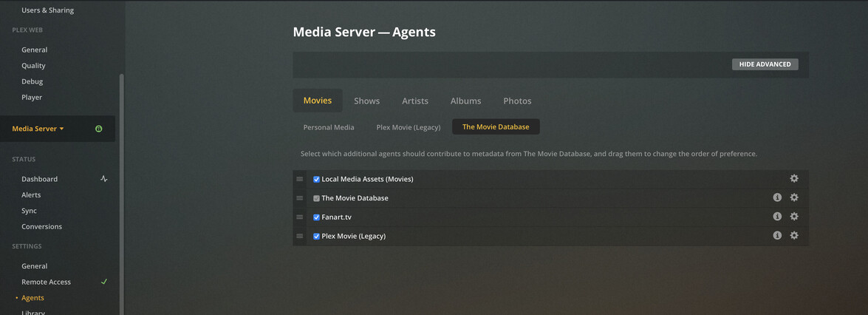
Task: Switch to the Movies tab
Action: point(318,101)
